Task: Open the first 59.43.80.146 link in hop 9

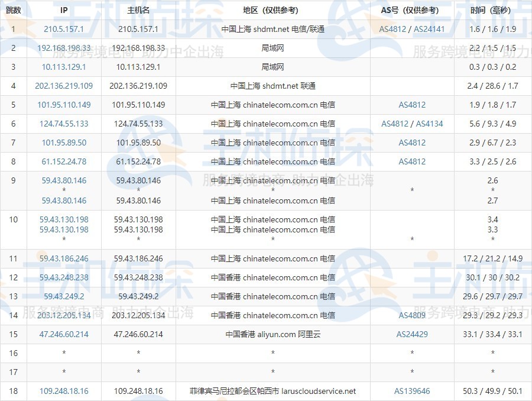Action: click(x=64, y=180)
